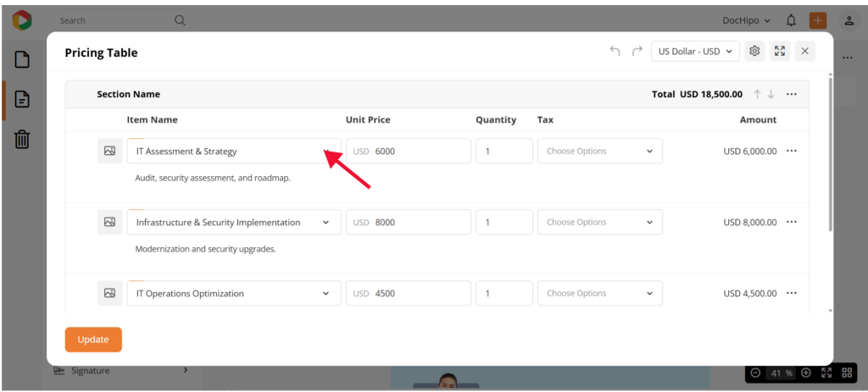Image resolution: width=868 pixels, height=392 pixels.
Task: Expand pricing table to fullscreen
Action: coord(780,52)
